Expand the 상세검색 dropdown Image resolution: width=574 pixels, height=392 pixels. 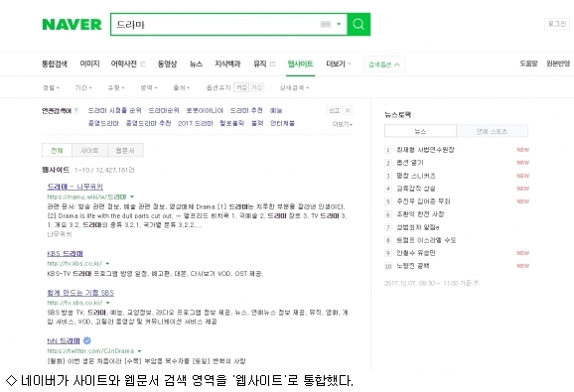[x=294, y=87]
